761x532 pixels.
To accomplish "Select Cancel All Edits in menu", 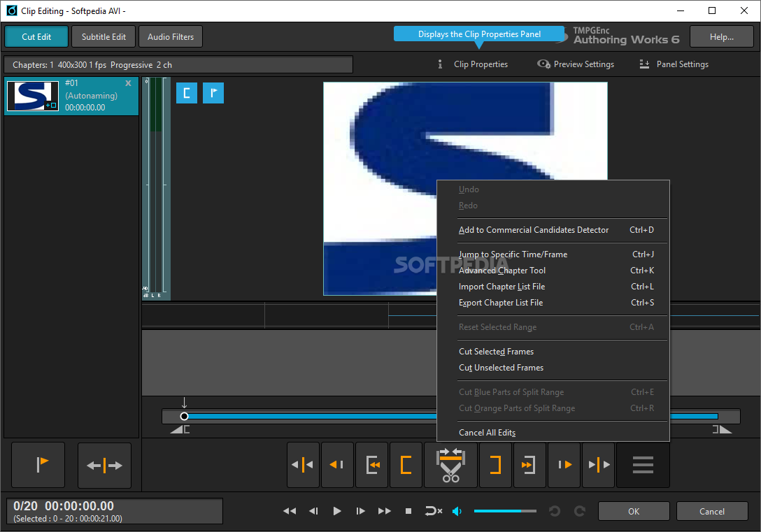I will (553, 433).
